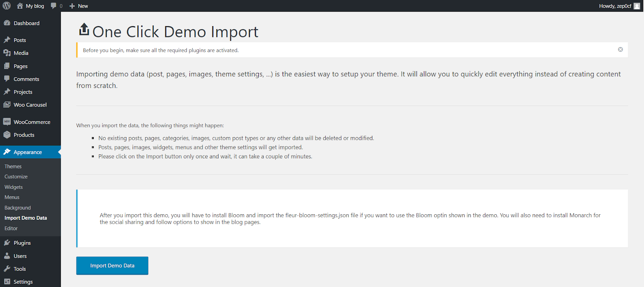Open the Howdy account menu
Screen dimensions: 644x287
click(615, 6)
